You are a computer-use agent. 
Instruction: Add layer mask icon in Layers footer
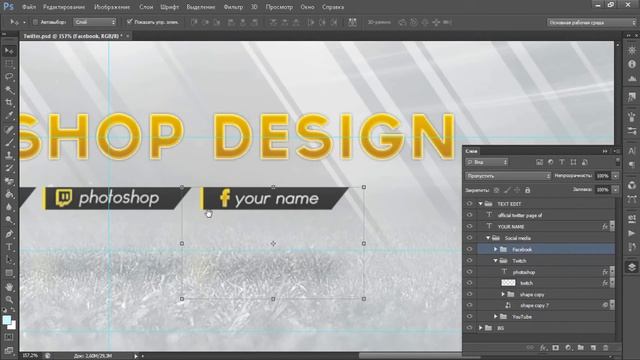coord(556,348)
